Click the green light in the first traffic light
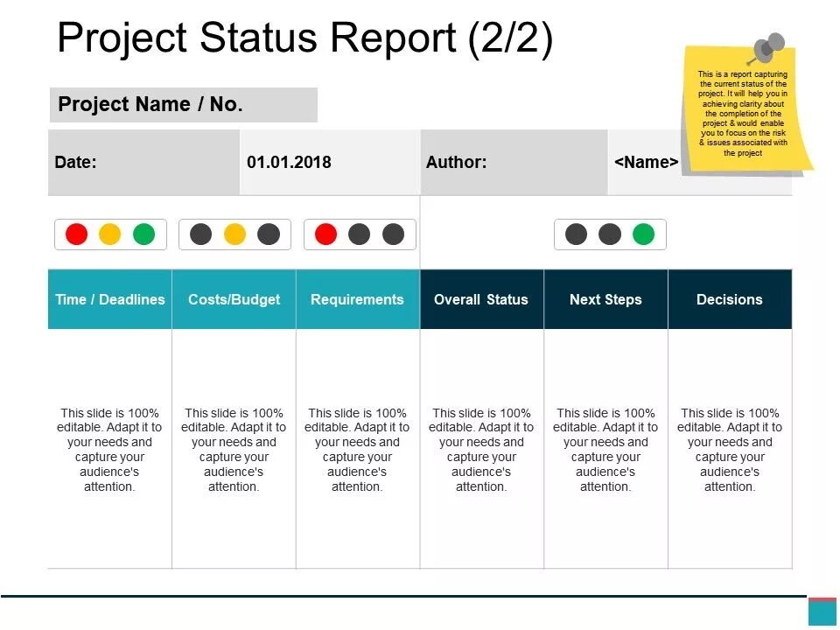Viewport: 840px width, 630px height. click(x=144, y=234)
